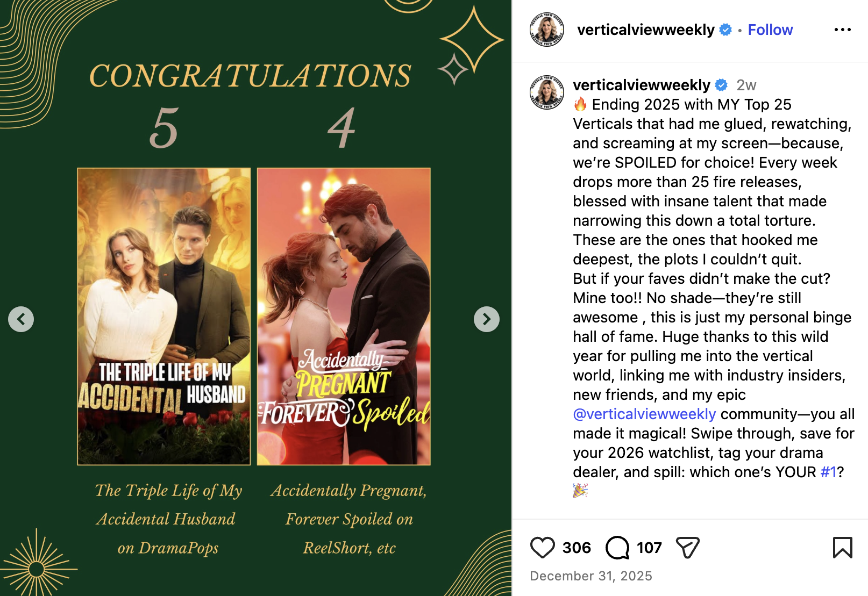
Task: Follow the verticalviewweekly account
Action: [770, 30]
